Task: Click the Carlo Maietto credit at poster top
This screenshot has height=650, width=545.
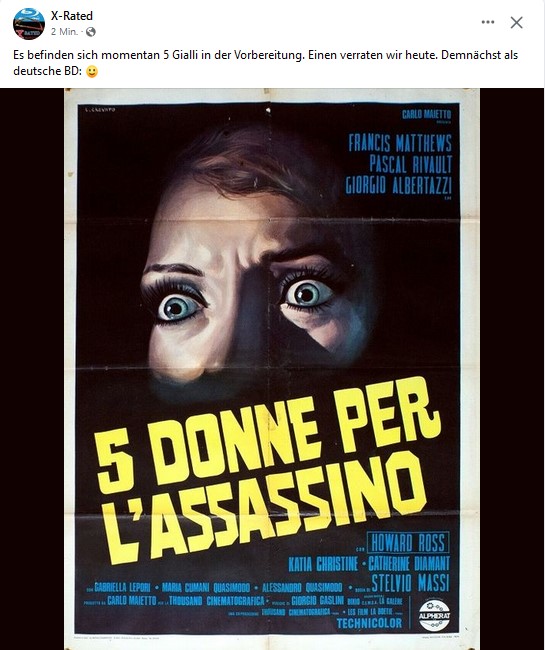Action: (426, 114)
